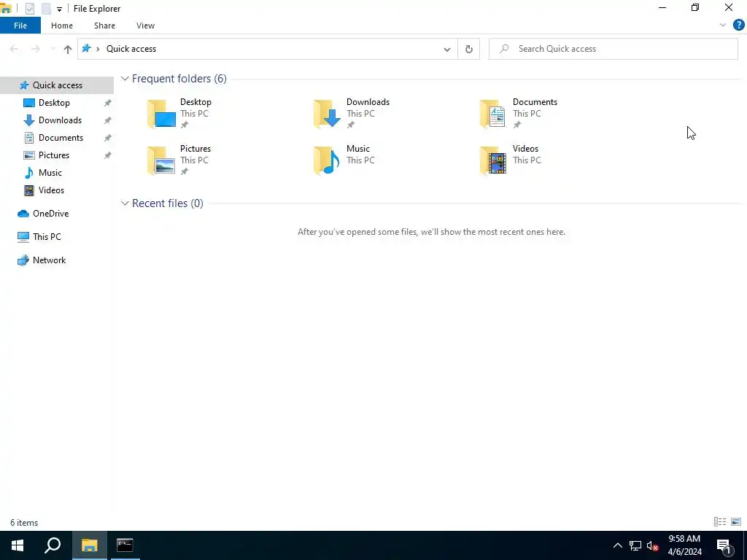Refresh the Quick access view
Screen dimensions: 747x560
coord(469,49)
